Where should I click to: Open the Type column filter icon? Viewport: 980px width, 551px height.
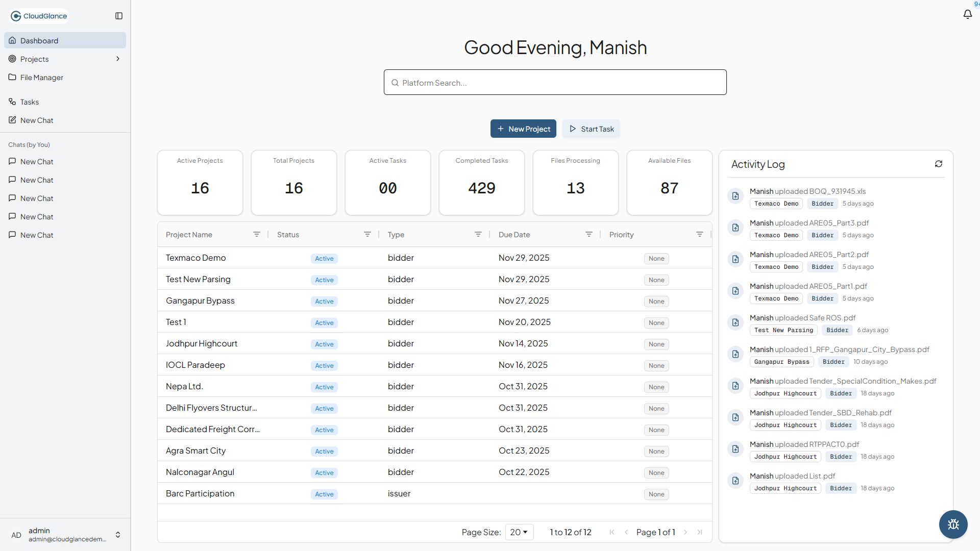click(x=478, y=234)
